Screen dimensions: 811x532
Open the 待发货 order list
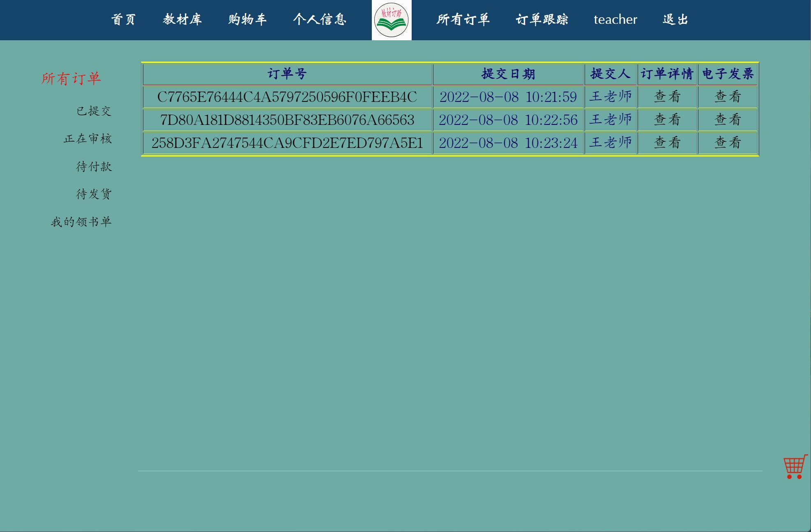(94, 194)
